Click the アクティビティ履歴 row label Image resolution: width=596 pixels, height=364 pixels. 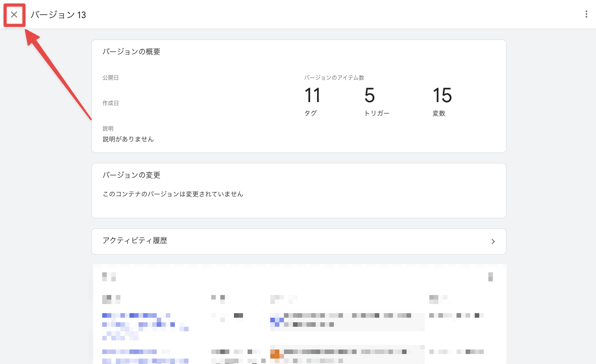pyautogui.click(x=135, y=241)
